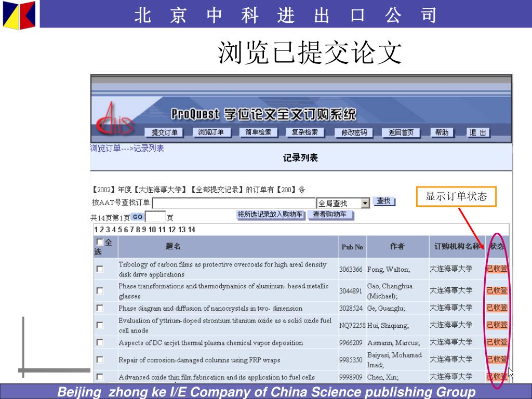
Task: Click Pub No 3028524
Action: 351,309
